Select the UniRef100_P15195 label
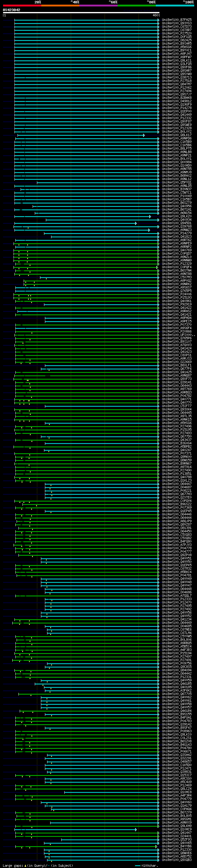 pos(177,430)
